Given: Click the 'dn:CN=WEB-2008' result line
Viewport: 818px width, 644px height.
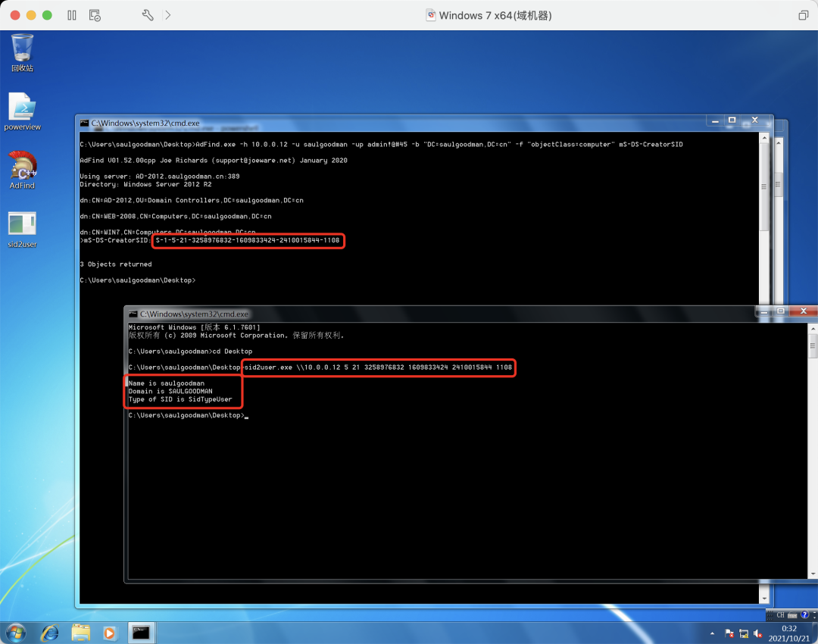Looking at the screenshot, I should [x=176, y=216].
